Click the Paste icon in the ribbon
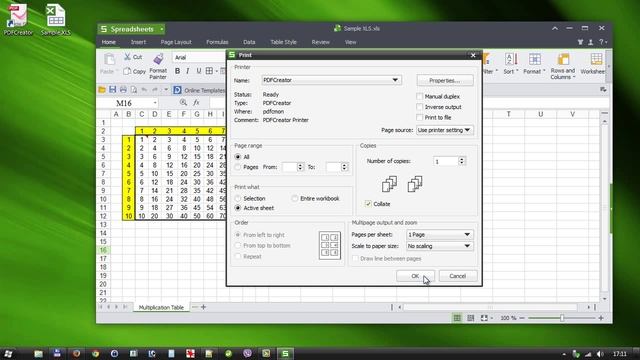The image size is (640, 360). coord(109,60)
